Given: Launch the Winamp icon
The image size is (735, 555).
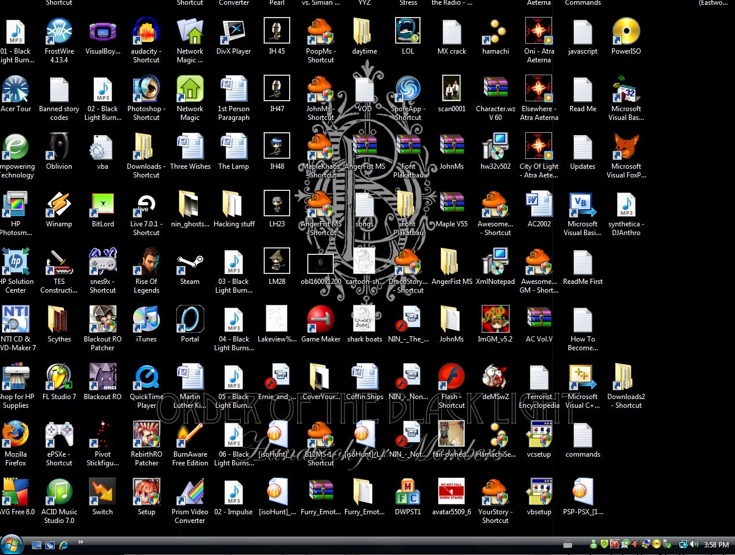Looking at the screenshot, I should pyautogui.click(x=59, y=204).
